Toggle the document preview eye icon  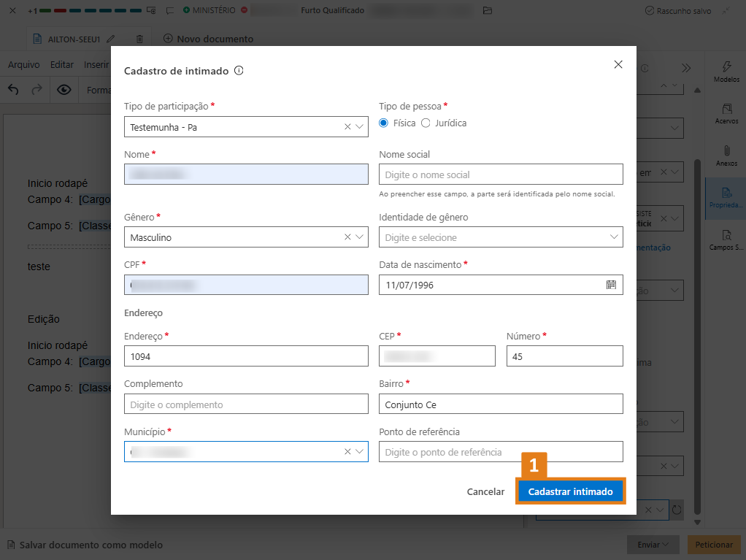pyautogui.click(x=64, y=90)
